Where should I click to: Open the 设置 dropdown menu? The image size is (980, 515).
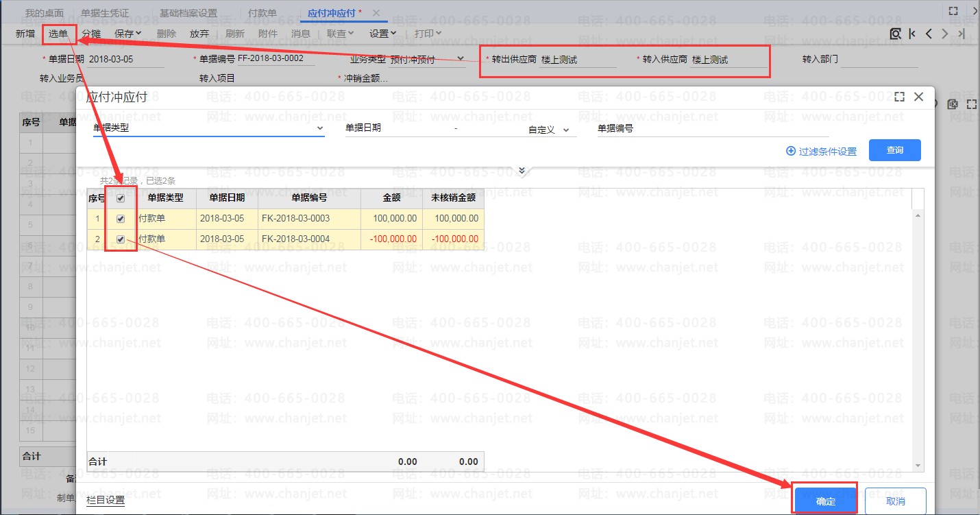pyautogui.click(x=382, y=33)
